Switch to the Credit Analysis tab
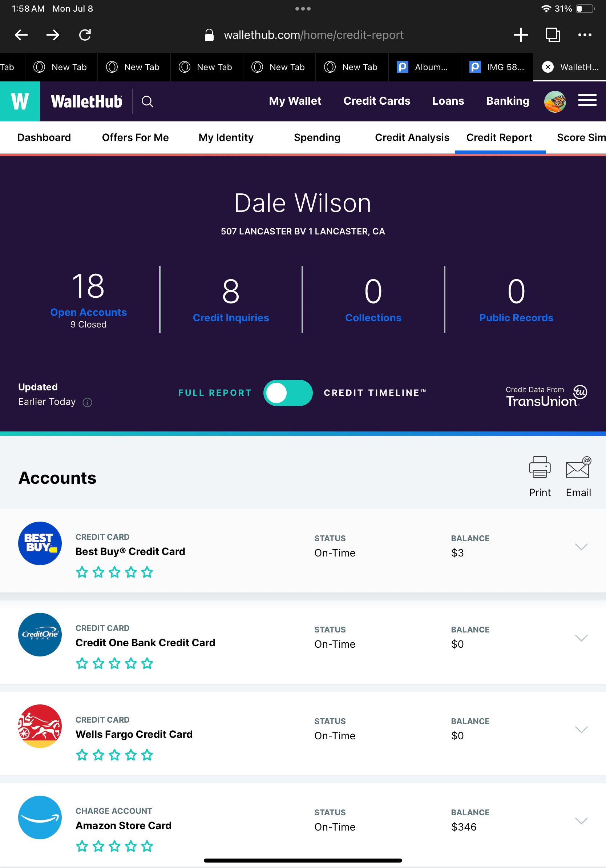Viewport: 606px width, 868px height. 412,137
